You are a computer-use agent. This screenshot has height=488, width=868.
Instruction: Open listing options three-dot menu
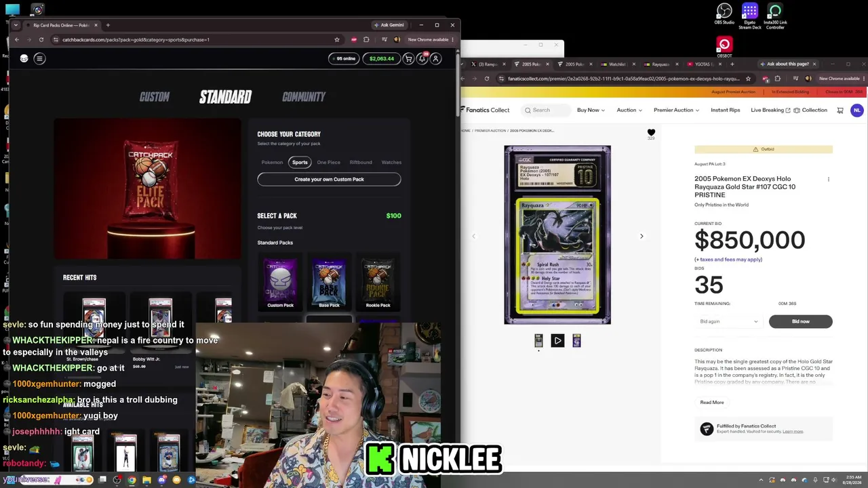828,180
